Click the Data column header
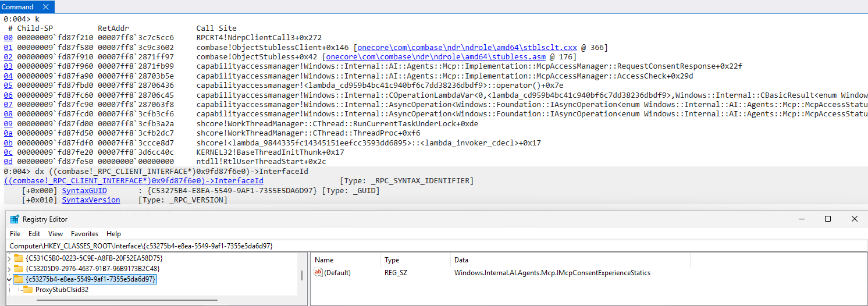The height and width of the screenshot is (306, 868). point(461,260)
